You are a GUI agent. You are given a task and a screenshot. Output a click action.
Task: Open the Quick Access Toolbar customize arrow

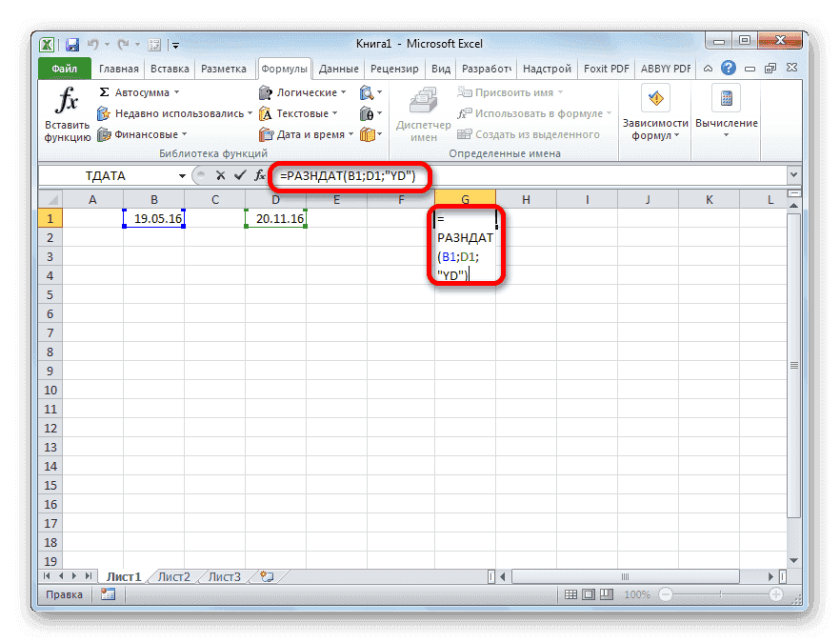click(x=174, y=44)
